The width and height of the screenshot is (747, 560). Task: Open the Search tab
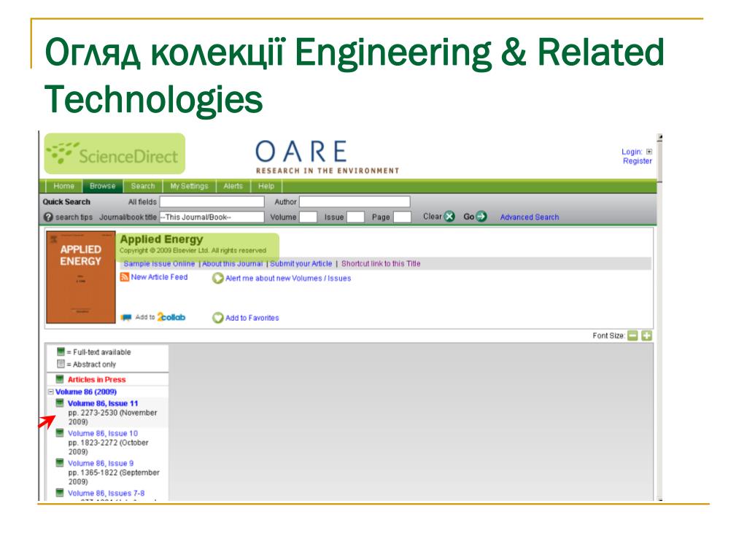[x=143, y=186]
